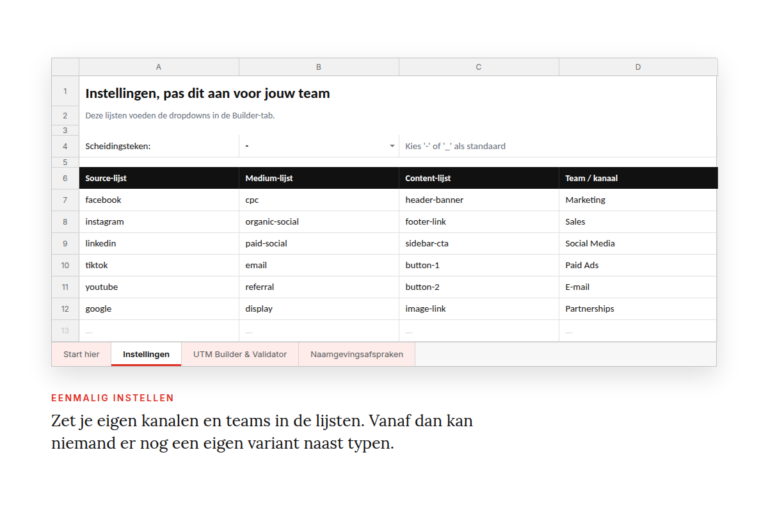Select the 'facebook' cell
The width and height of the screenshot is (768, 512).
(x=159, y=200)
